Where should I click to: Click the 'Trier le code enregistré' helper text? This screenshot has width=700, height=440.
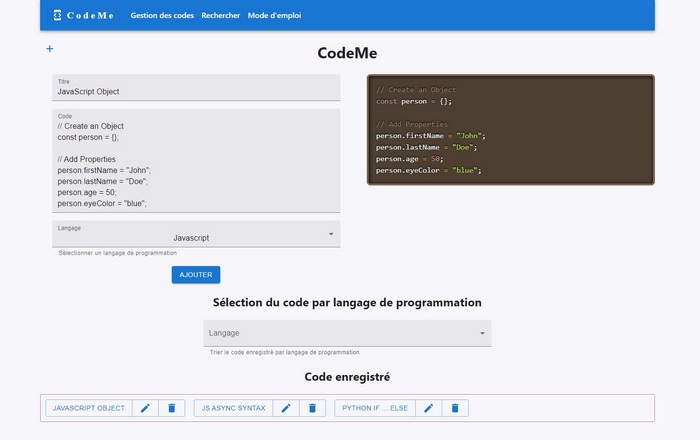tap(284, 352)
